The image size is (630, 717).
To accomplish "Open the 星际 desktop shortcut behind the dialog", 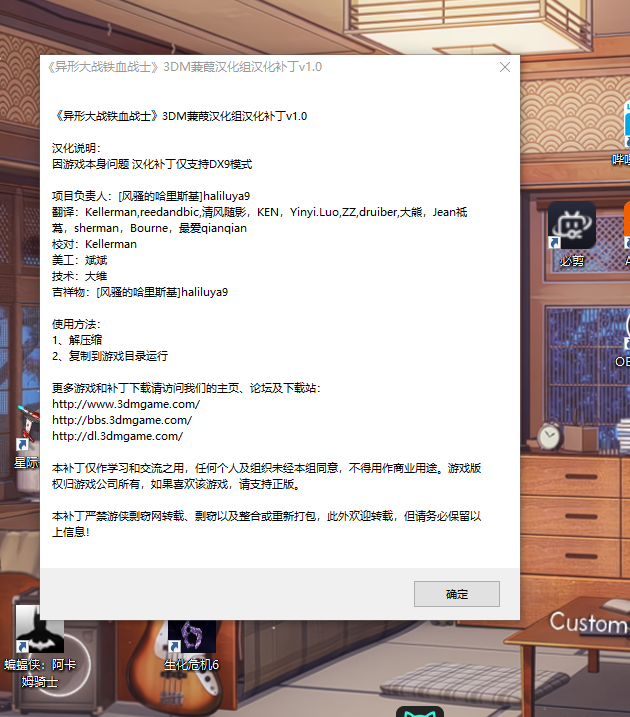I will pos(27,438).
